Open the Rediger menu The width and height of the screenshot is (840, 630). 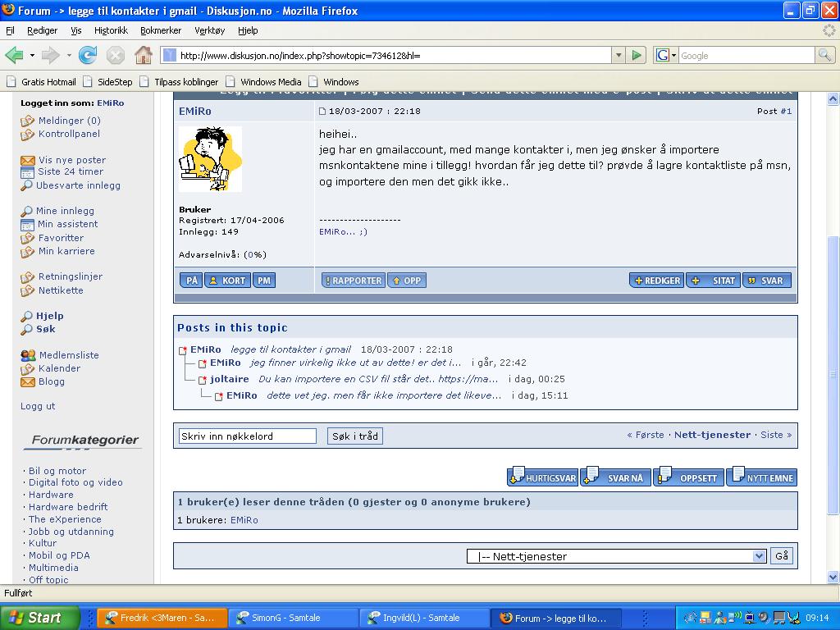pos(43,30)
